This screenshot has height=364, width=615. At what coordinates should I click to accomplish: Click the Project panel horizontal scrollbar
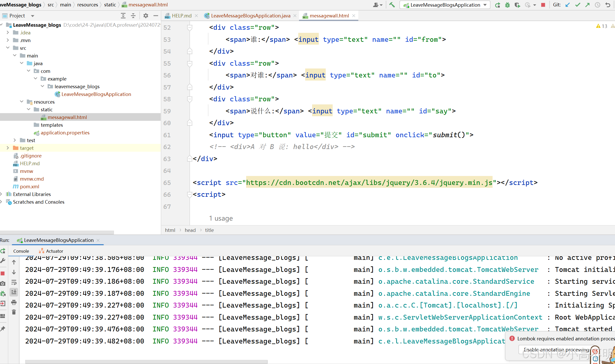point(57,232)
